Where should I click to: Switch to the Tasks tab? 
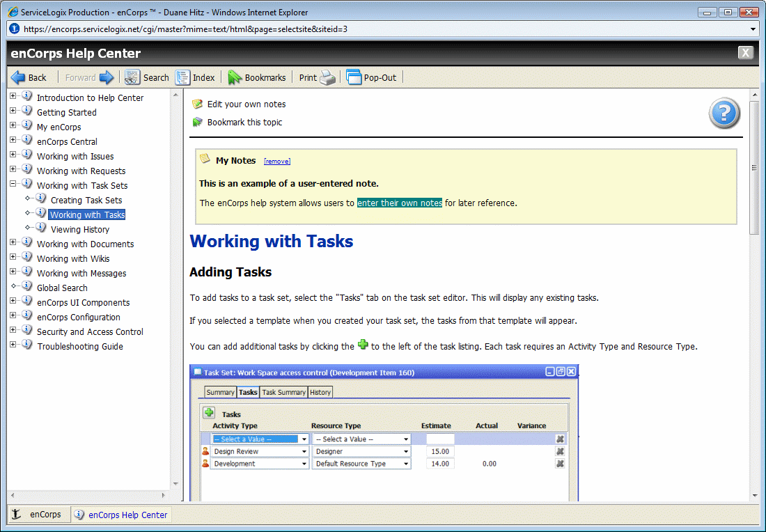248,392
